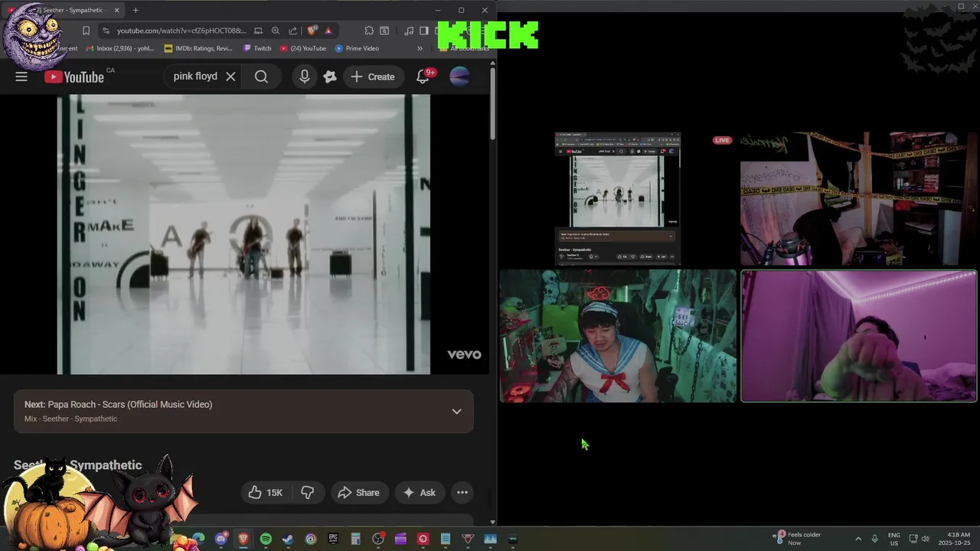Dislike the Seether video
The width and height of the screenshot is (980, 551).
(x=307, y=493)
